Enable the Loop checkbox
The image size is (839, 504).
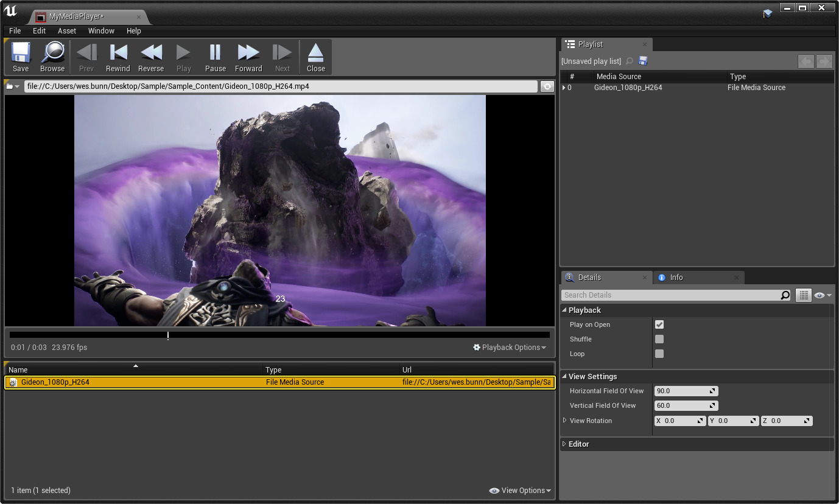pos(659,354)
